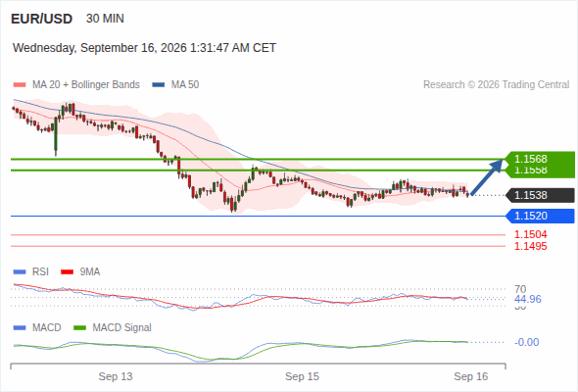Click the Sep 13 date axis marker
This screenshot has height=392, width=578.
pyautogui.click(x=116, y=376)
